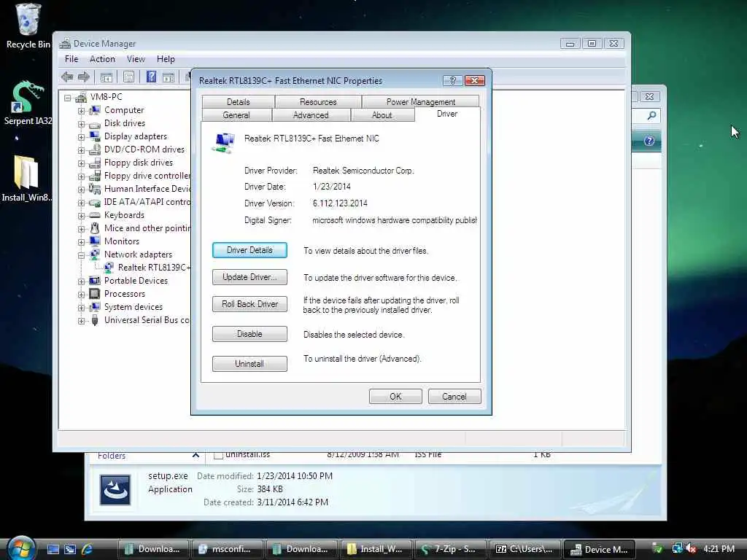Switch to the Details tab
This screenshot has width=747, height=560.
239,101
